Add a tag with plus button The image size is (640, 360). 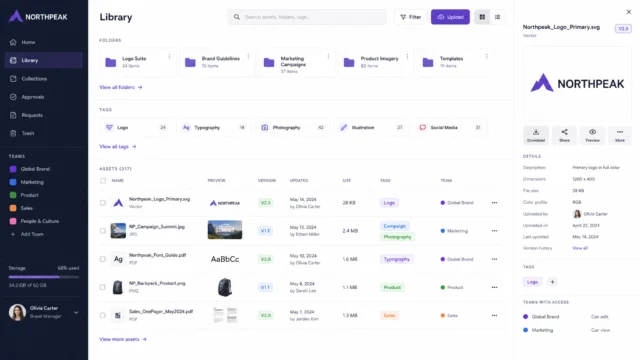(552, 282)
